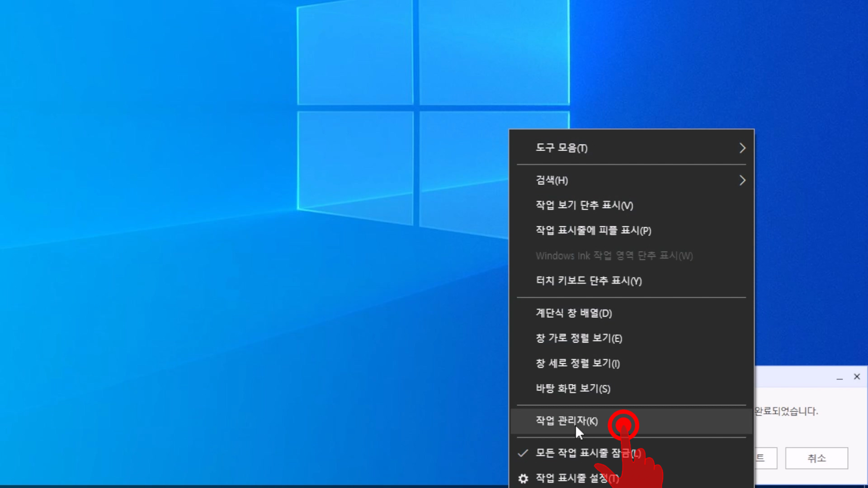Open 작업 관리자(K) from context menu

[x=566, y=421]
